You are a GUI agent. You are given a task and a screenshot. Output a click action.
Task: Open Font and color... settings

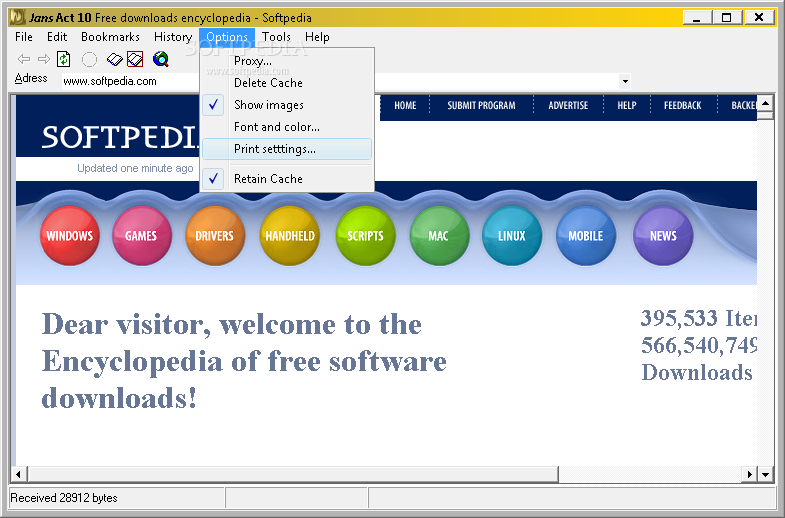[x=287, y=127]
